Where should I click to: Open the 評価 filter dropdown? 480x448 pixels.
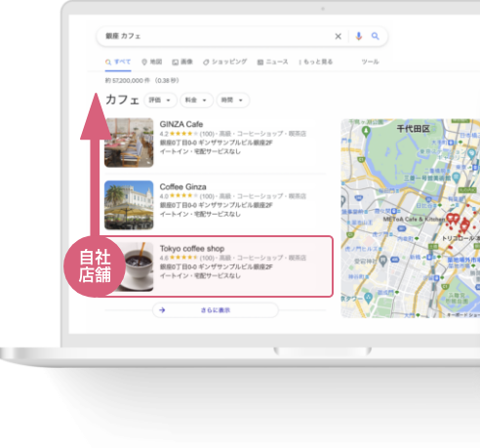coord(160,100)
